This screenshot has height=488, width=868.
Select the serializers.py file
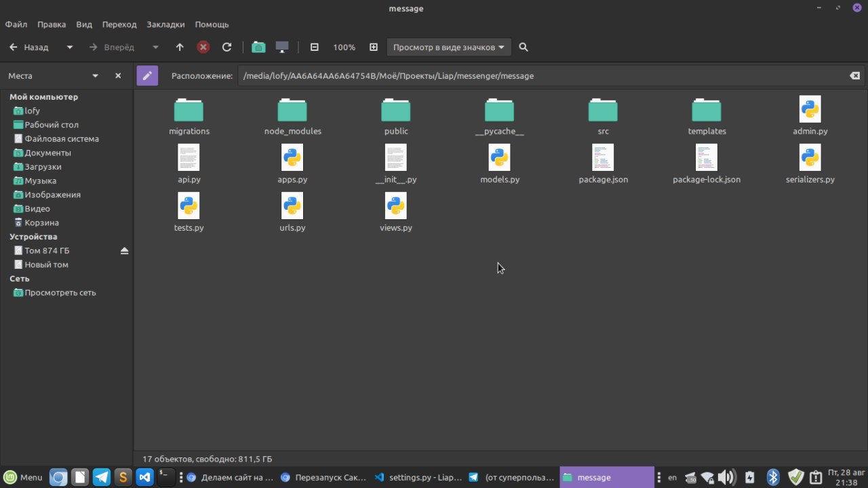(x=810, y=164)
